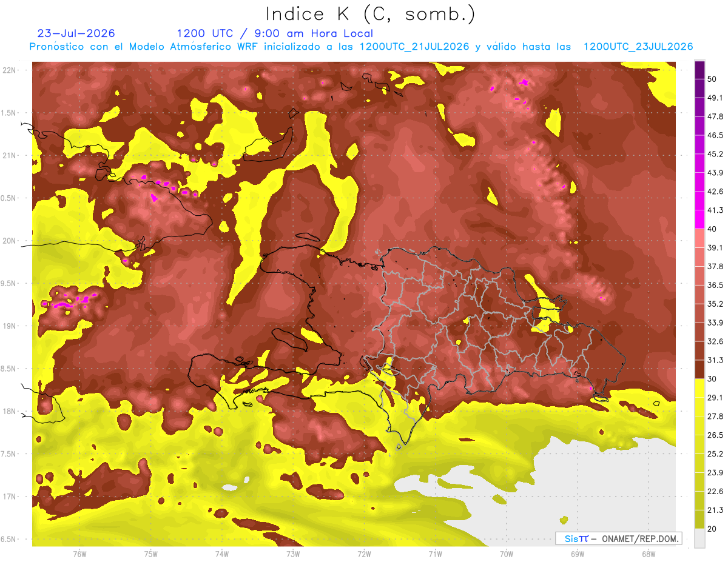Screen dimensions: 728x562
Task: Click the colorbar label '42.6'
Action: 715,192
